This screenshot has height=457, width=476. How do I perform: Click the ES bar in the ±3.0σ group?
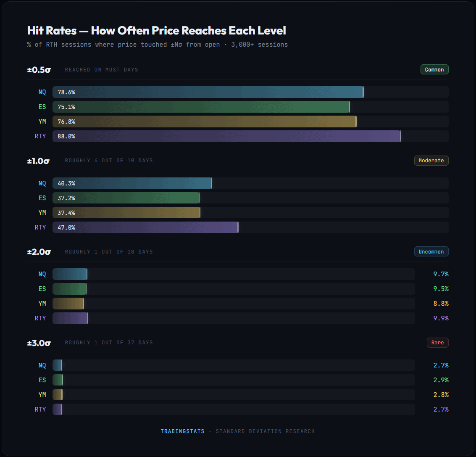tap(58, 380)
